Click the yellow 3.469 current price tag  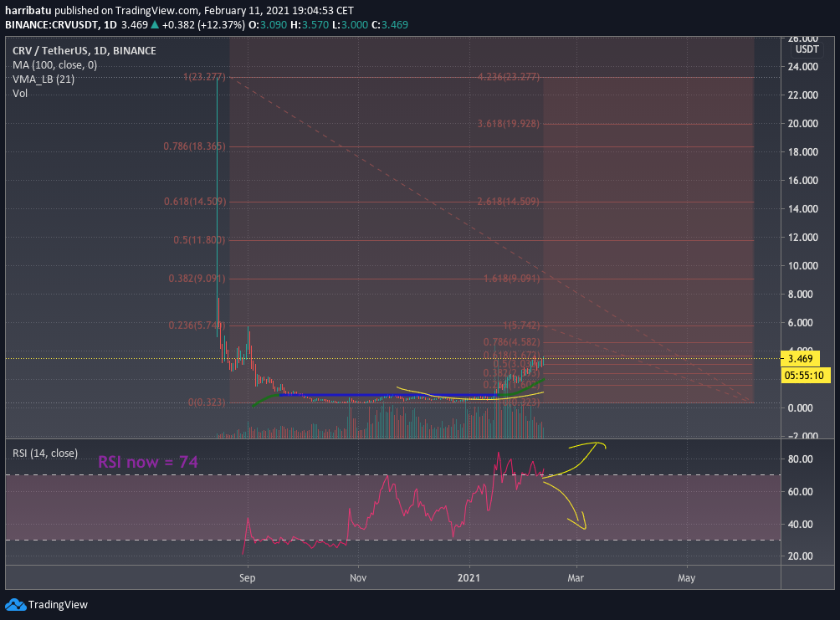(801, 358)
